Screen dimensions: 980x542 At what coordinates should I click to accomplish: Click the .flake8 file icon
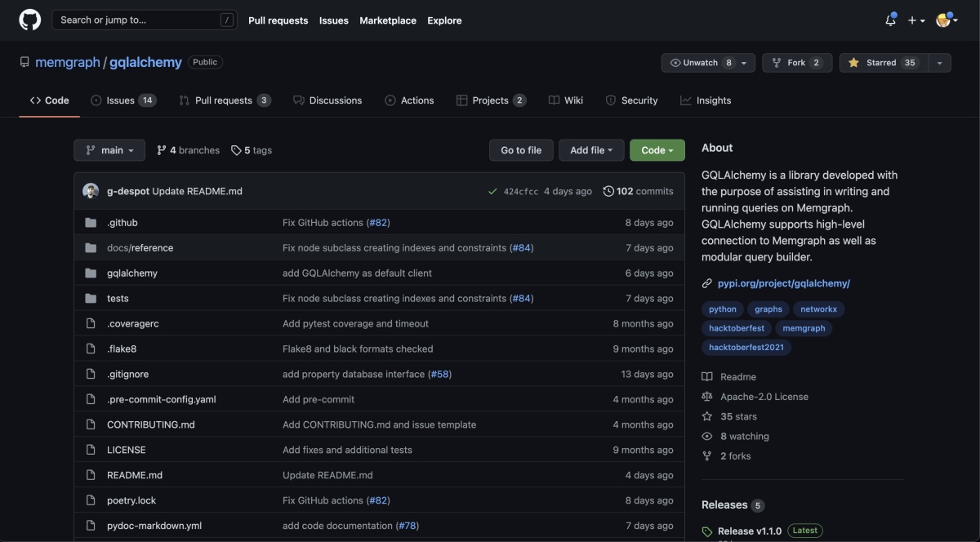(x=91, y=349)
